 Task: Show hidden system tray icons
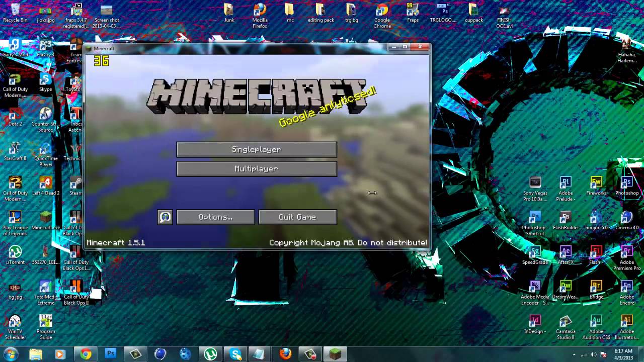pos(575,354)
